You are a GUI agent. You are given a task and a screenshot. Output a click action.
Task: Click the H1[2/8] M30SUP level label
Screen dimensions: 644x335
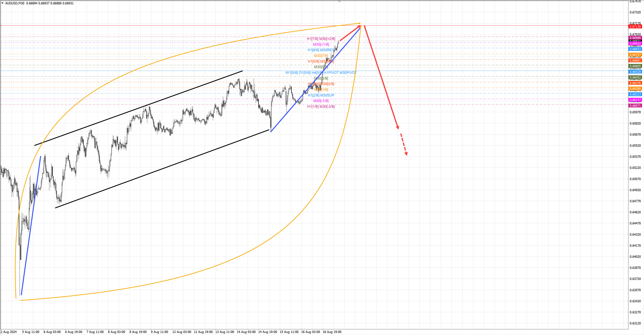[321, 95]
